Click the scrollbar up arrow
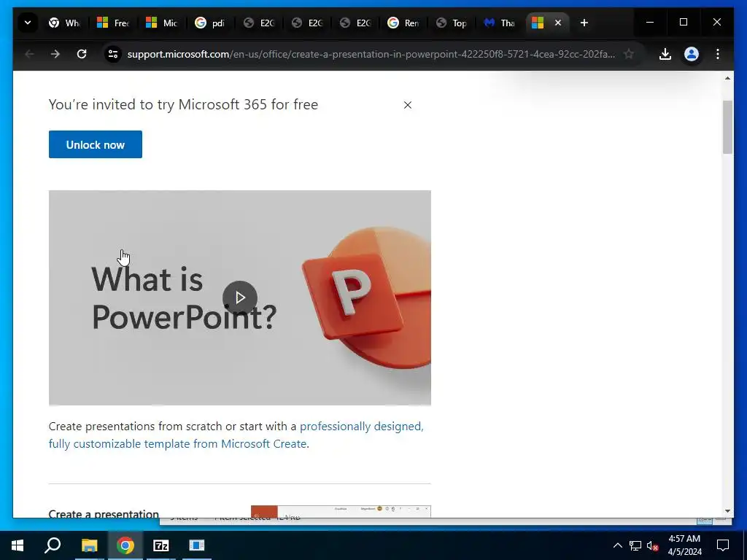 point(727,78)
